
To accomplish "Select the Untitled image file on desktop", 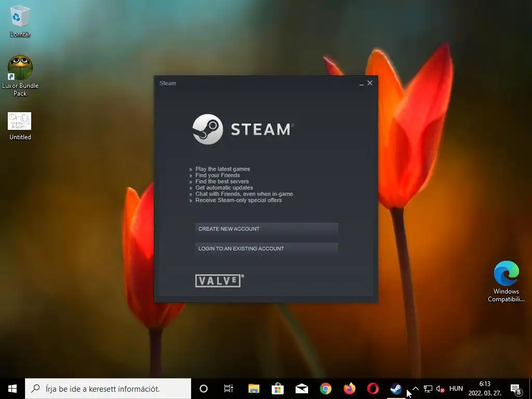I will (x=20, y=126).
